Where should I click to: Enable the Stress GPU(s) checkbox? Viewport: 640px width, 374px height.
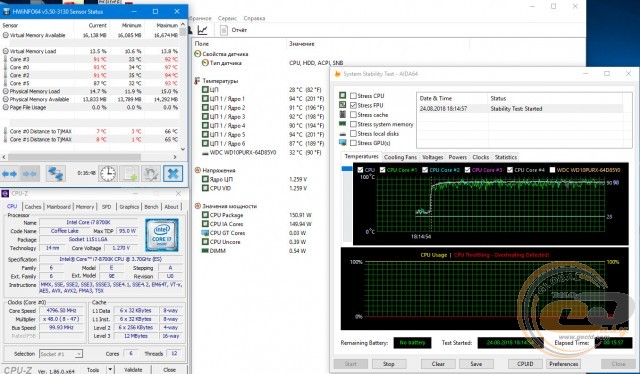[x=353, y=143]
